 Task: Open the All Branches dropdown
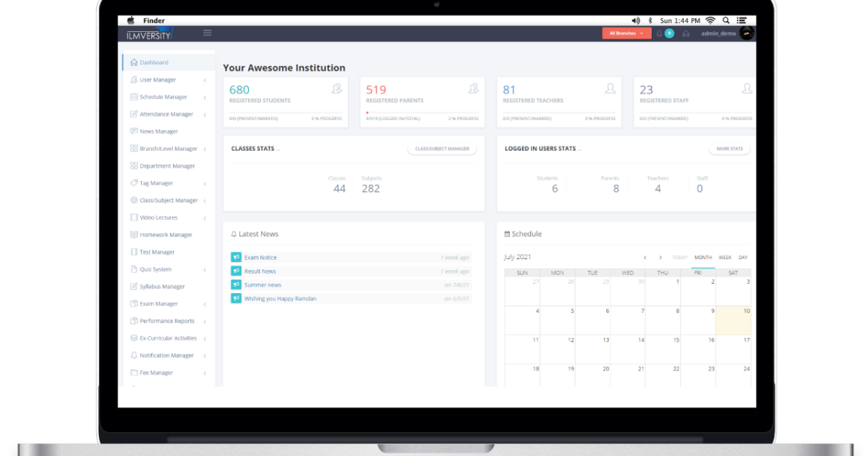626,33
